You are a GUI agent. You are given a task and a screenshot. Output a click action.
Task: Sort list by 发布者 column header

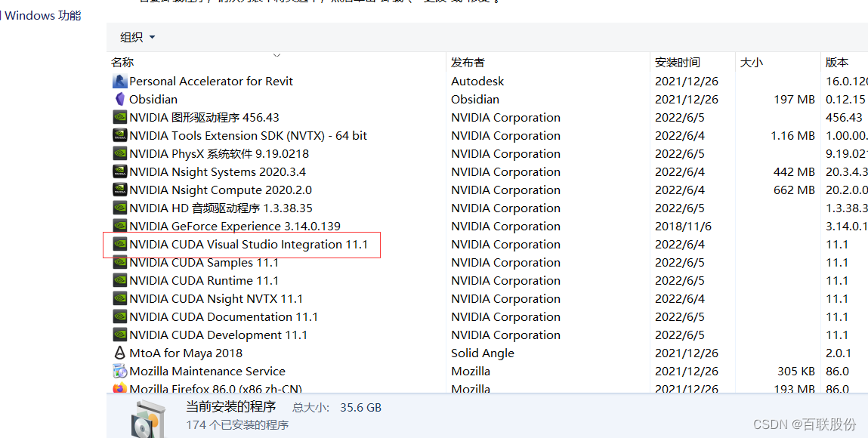point(468,63)
